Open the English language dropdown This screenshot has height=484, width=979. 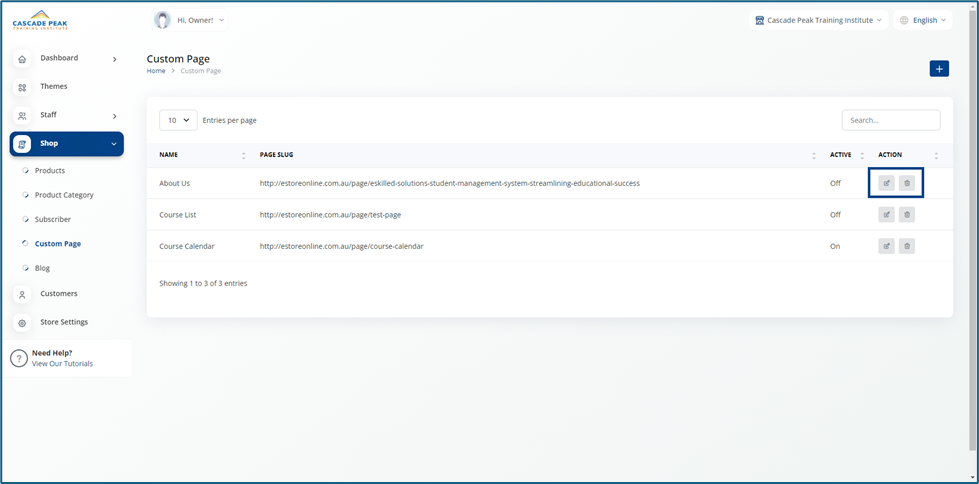tap(923, 20)
